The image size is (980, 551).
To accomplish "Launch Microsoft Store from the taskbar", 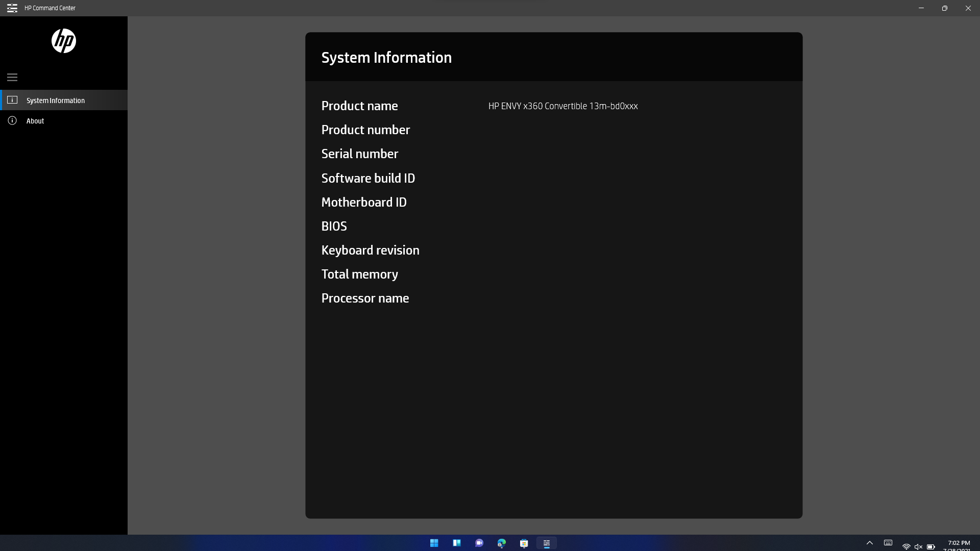I will [x=524, y=543].
